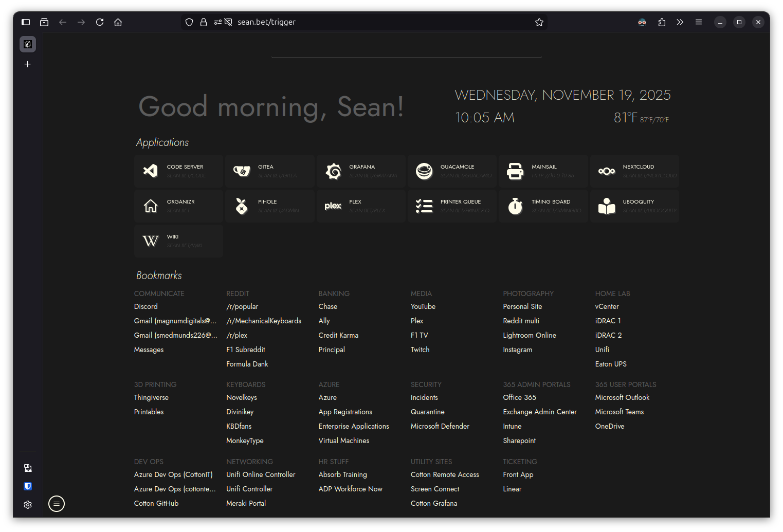The image size is (783, 532).
Task: Open the Code Server app icon
Action: tap(150, 171)
